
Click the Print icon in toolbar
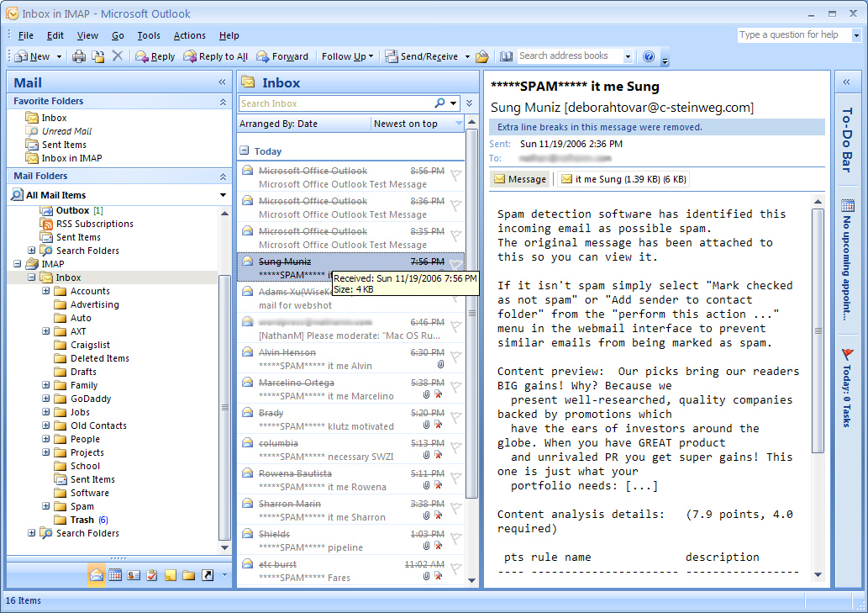pos(79,56)
